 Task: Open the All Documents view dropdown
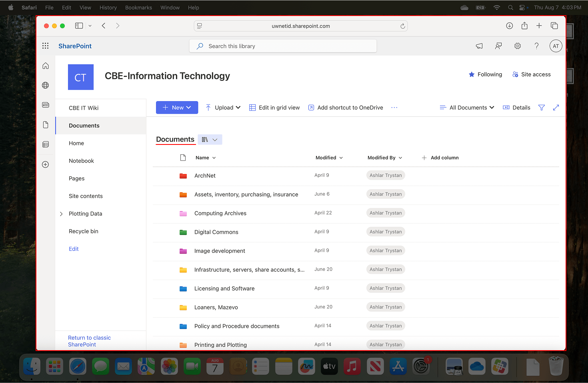tap(466, 107)
